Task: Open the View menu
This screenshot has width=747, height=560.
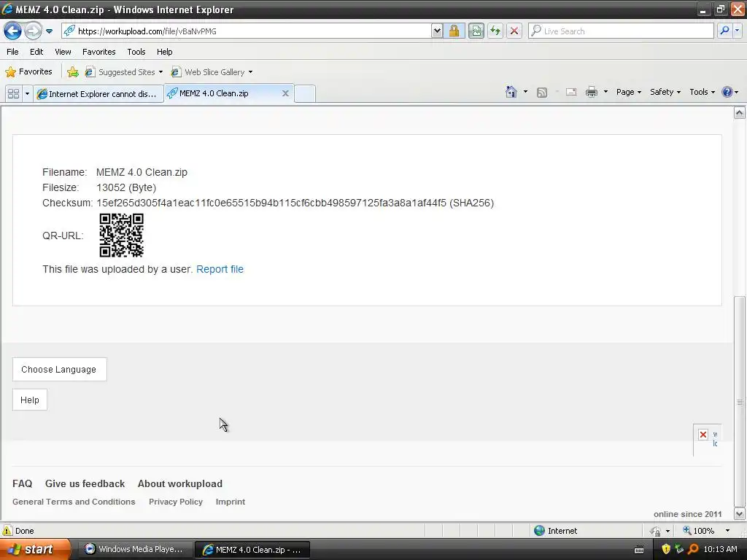Action: point(63,52)
